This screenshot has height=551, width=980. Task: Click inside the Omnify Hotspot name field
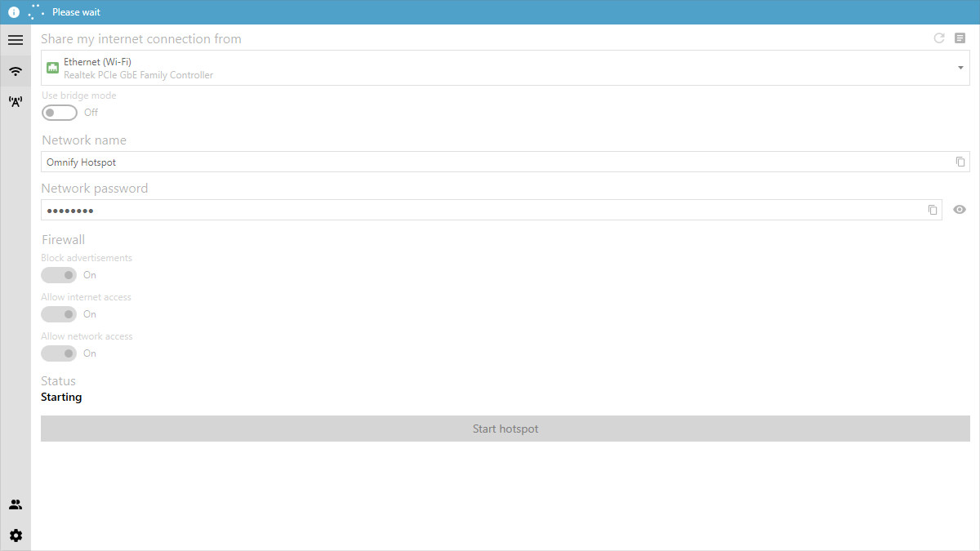(327, 162)
